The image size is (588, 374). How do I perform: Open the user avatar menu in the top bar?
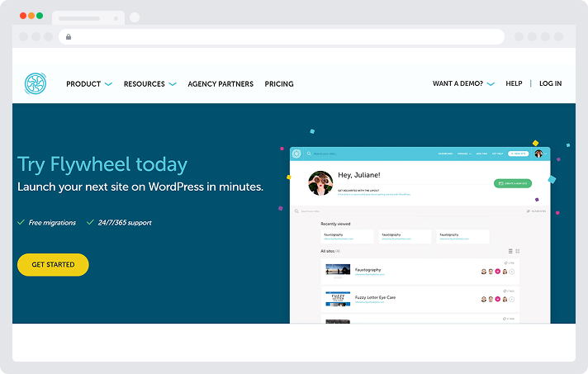(540, 154)
